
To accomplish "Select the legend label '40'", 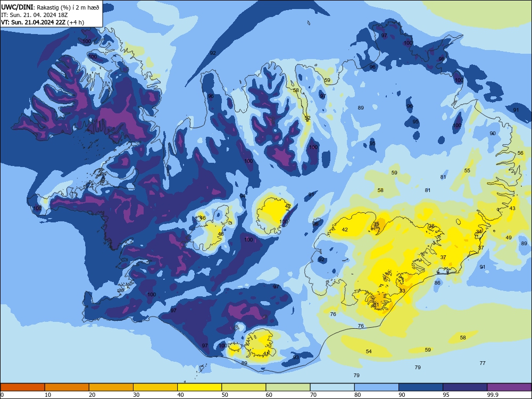I will point(180,395).
